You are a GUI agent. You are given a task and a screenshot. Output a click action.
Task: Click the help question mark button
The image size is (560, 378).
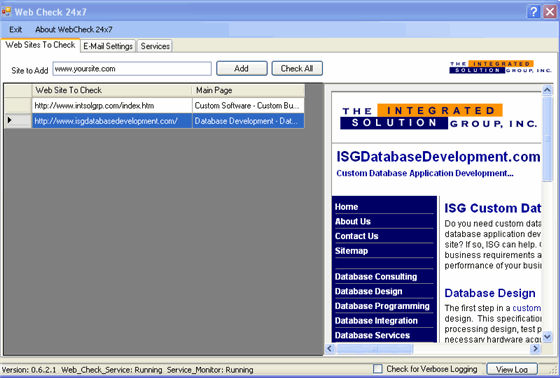pos(533,12)
